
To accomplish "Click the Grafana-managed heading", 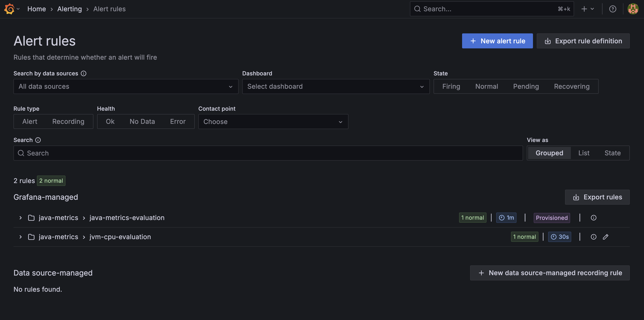I will click(46, 197).
